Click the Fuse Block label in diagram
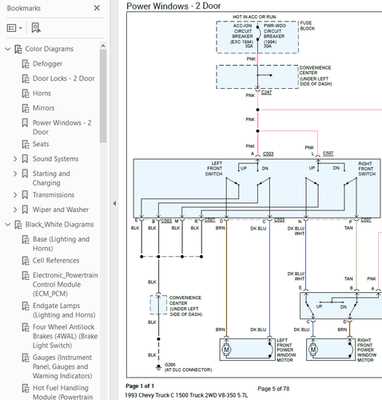 pyautogui.click(x=307, y=26)
